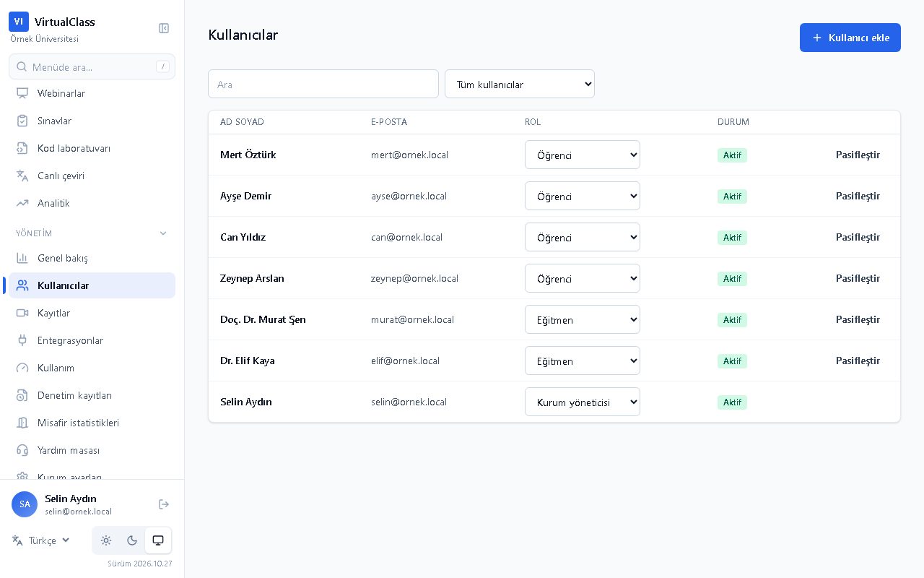Screen dimensions: 924x578
Task: Open the Tüm kullanıcılar filter dropdown
Action: [x=520, y=84]
